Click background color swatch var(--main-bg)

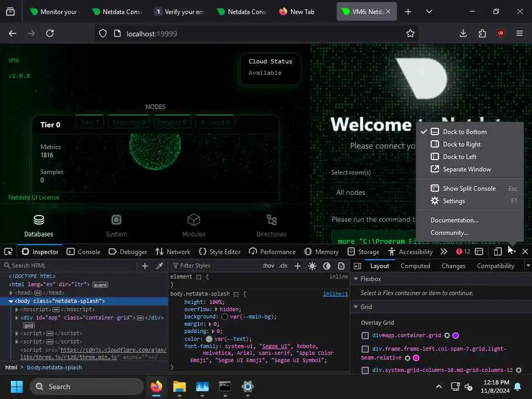pos(224,316)
